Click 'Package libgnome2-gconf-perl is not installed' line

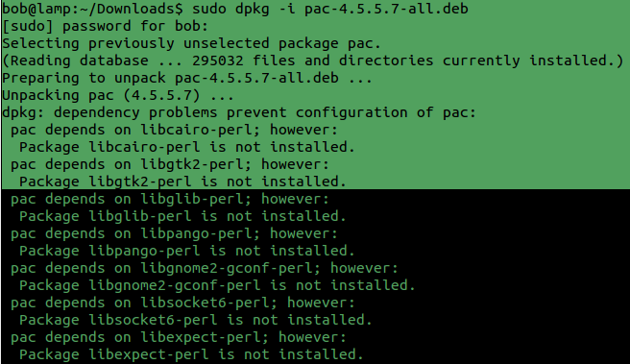tap(217, 285)
